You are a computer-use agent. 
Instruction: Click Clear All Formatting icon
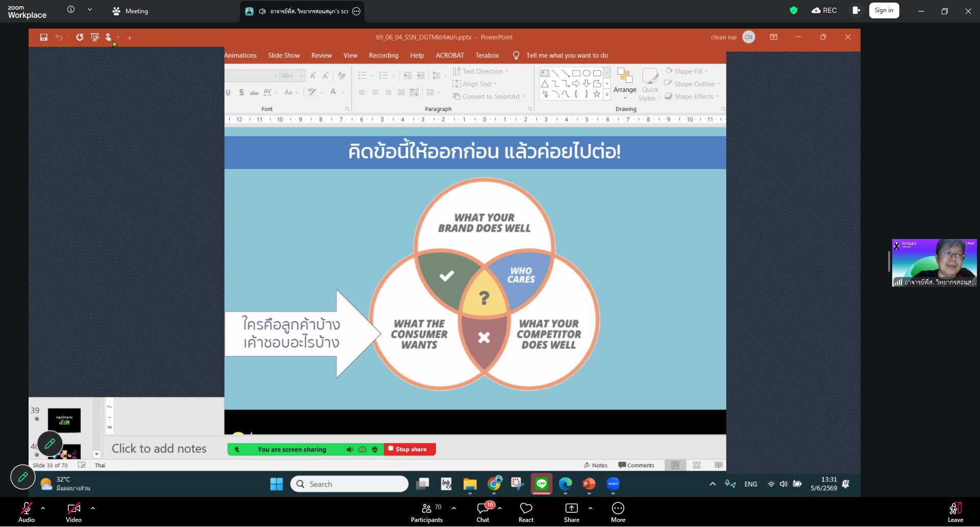(342, 76)
